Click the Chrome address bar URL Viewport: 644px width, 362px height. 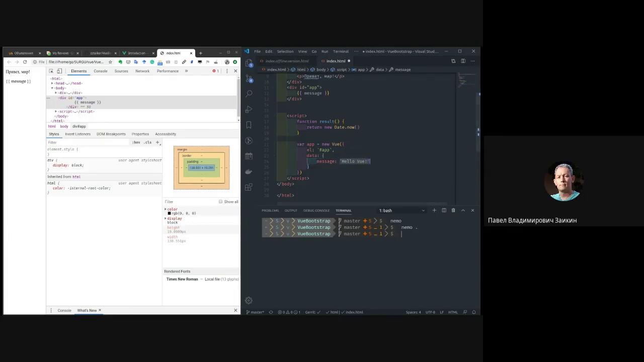pyautogui.click(x=75, y=62)
